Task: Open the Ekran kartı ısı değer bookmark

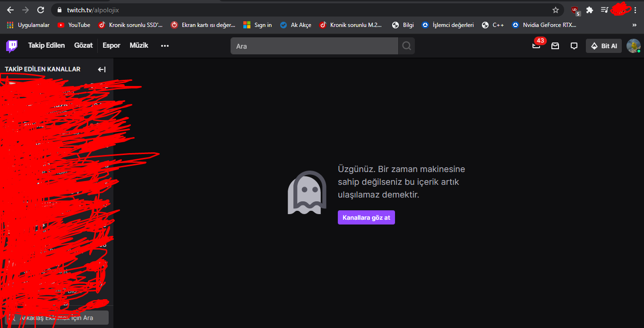Action: 203,25
